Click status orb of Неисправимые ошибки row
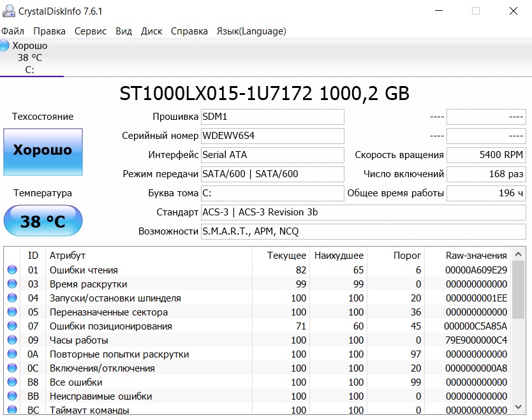The image size is (532, 420). 12,396
